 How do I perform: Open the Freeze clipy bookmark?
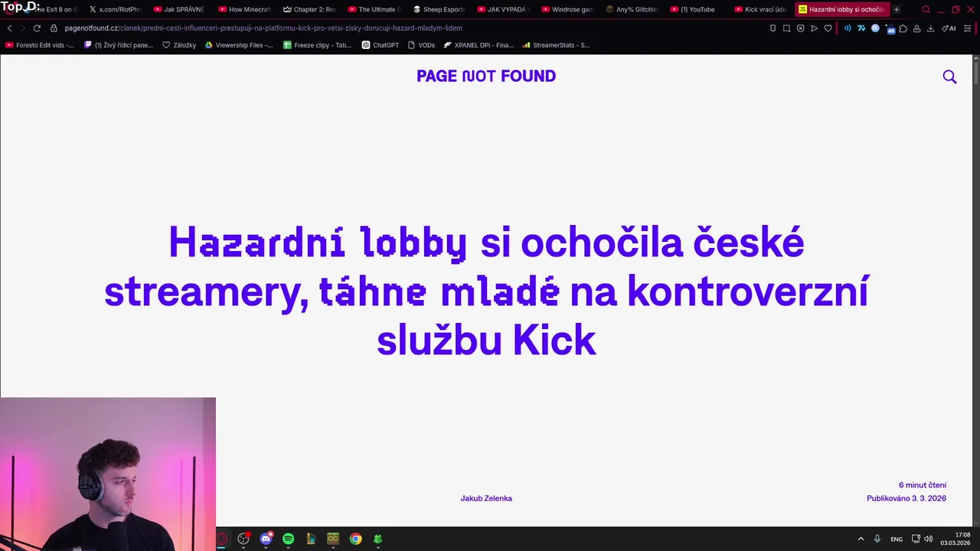click(x=318, y=45)
